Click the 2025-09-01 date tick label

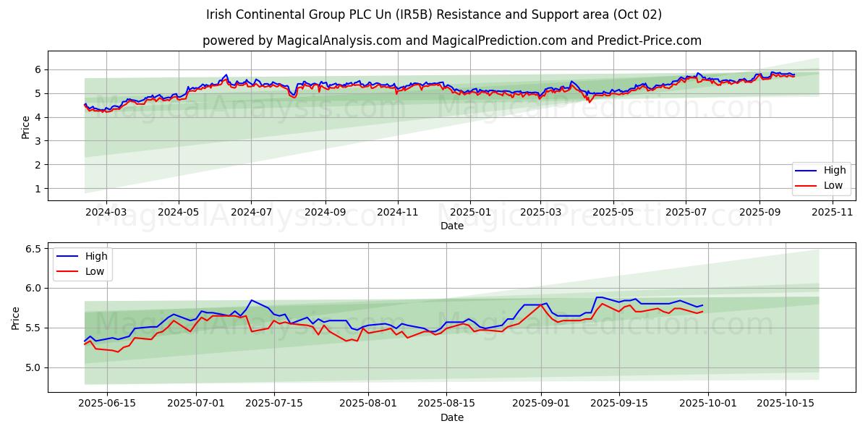click(x=541, y=404)
